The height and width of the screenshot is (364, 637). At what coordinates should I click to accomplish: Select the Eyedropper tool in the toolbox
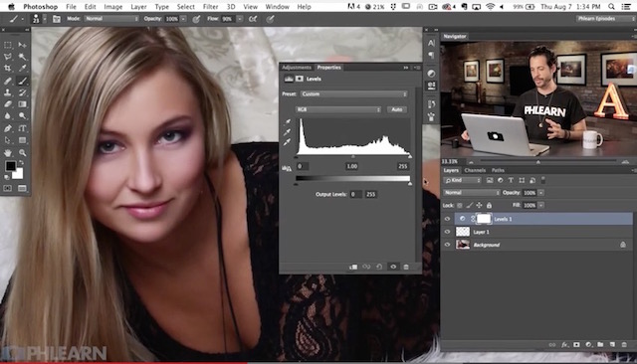22,69
